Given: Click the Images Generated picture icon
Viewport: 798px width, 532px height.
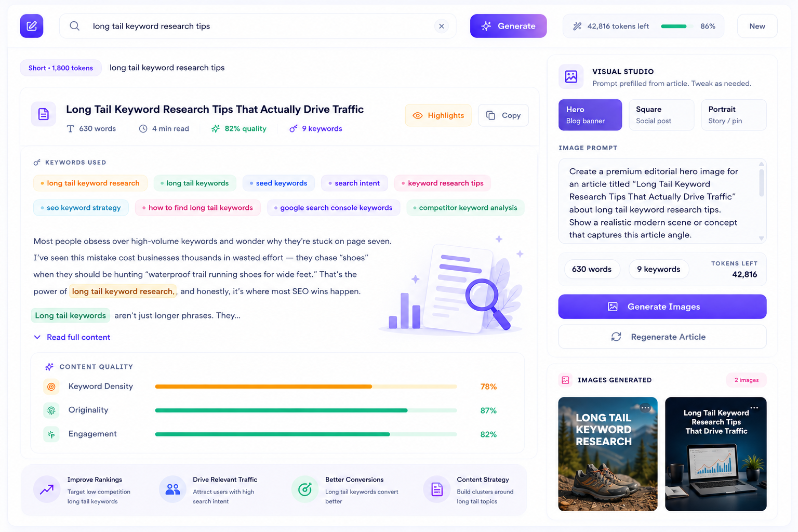Looking at the screenshot, I should coord(565,380).
